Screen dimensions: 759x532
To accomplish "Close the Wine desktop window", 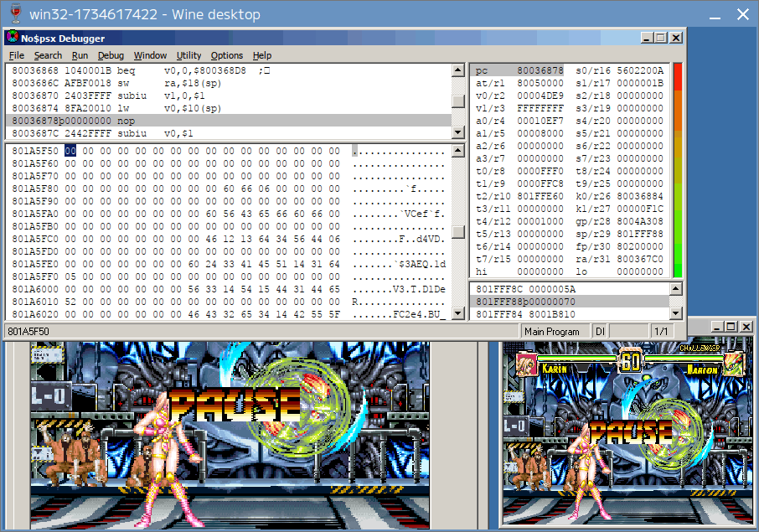I will tap(743, 14).
